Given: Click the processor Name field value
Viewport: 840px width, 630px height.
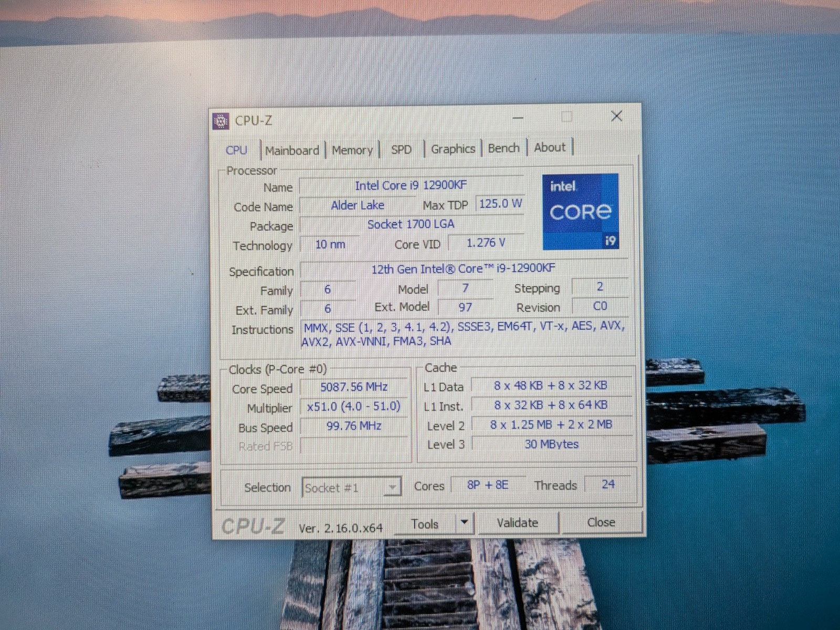Looking at the screenshot, I should click(x=411, y=185).
